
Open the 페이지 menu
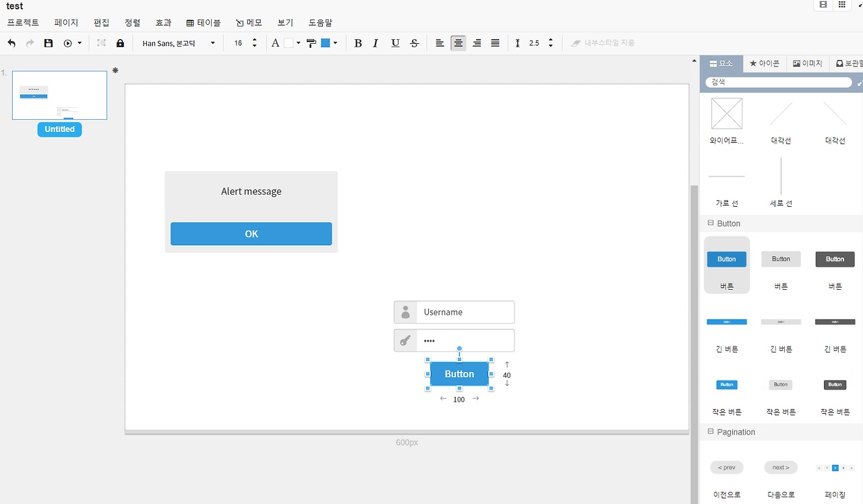[67, 23]
